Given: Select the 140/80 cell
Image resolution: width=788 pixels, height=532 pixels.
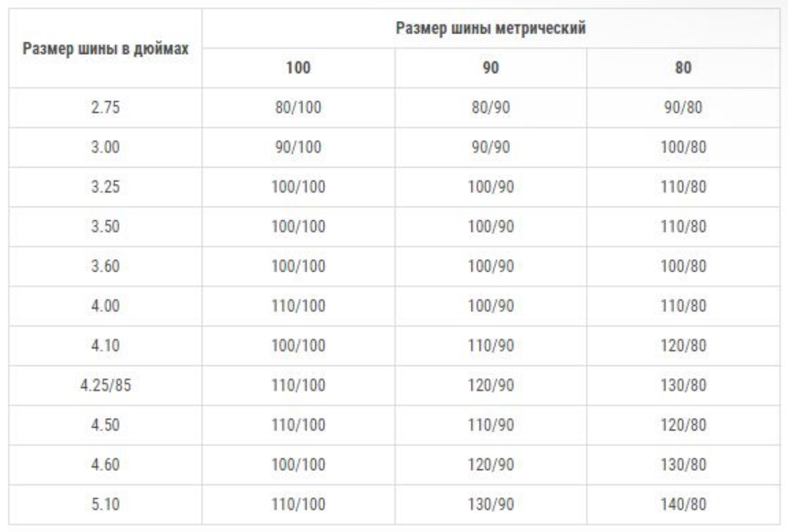Looking at the screenshot, I should click(x=682, y=504).
